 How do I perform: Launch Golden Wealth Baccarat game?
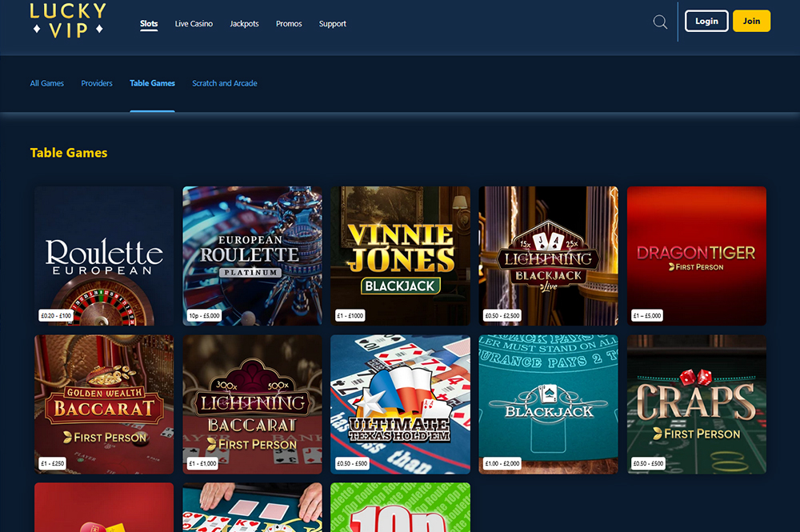[104, 404]
